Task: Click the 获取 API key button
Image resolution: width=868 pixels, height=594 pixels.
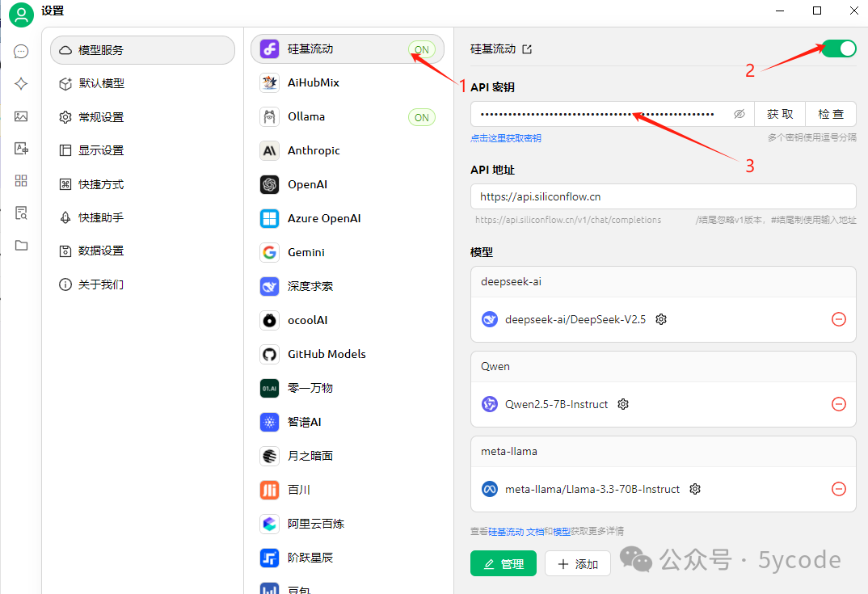Action: 780,114
